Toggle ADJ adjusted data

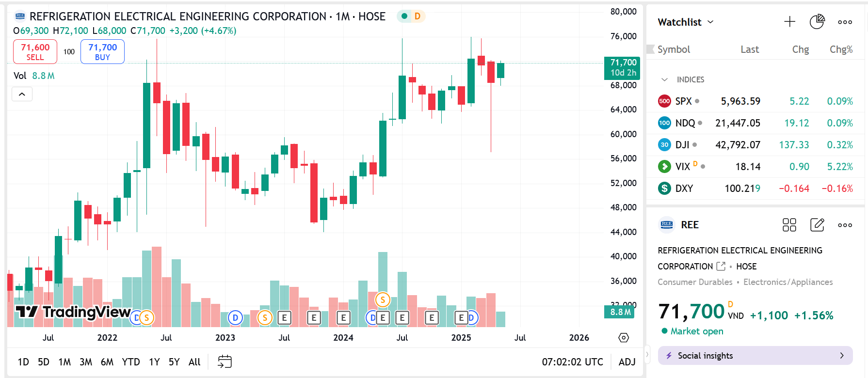[x=627, y=362]
